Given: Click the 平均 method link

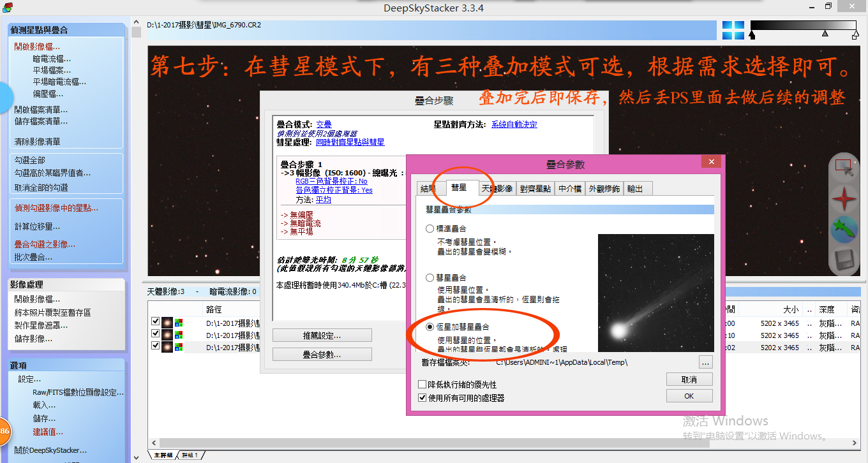Looking at the screenshot, I should coord(323,200).
